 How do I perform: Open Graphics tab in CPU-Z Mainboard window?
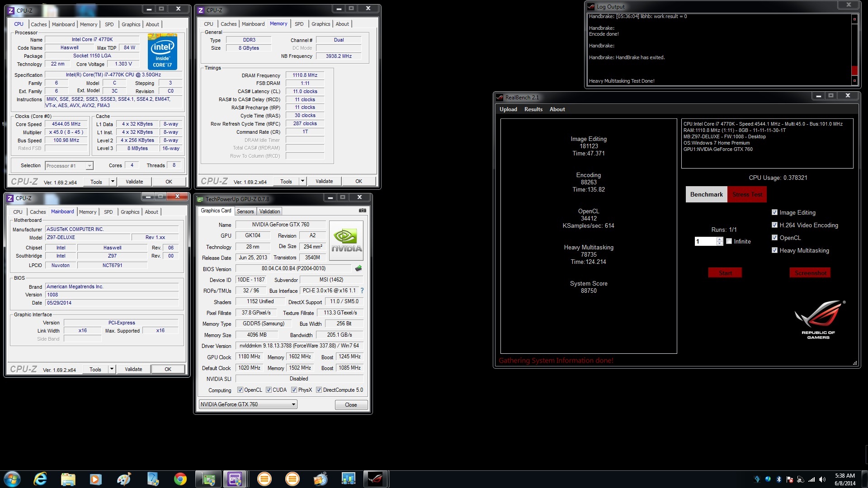[130, 212]
